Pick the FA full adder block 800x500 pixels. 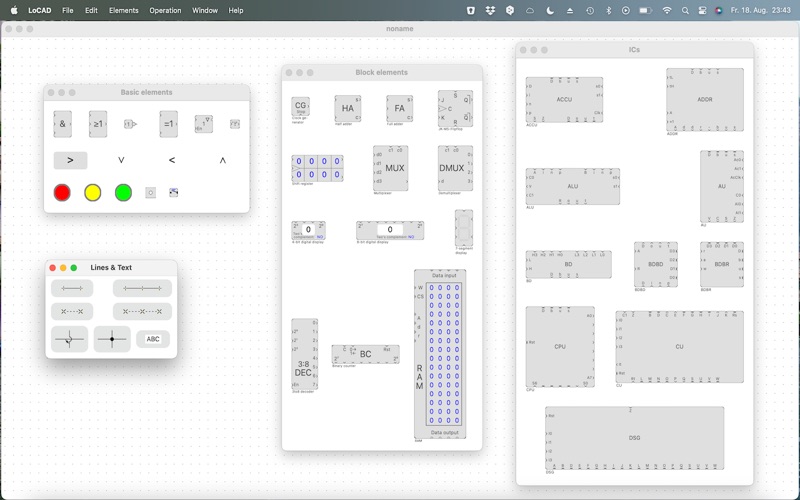point(399,108)
